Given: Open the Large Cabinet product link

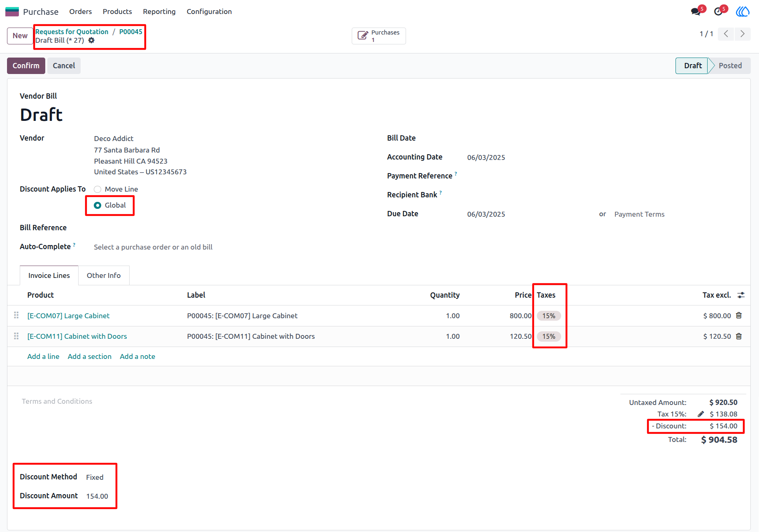Looking at the screenshot, I should (x=68, y=316).
